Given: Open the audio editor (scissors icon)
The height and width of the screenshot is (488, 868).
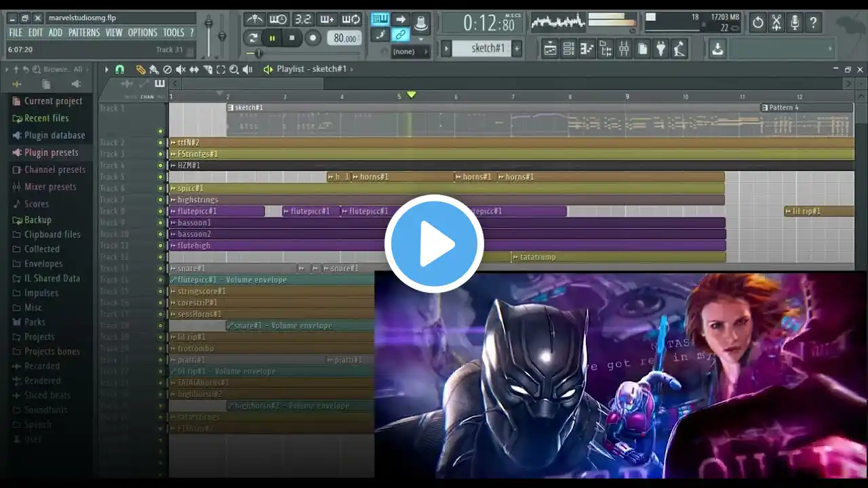Looking at the screenshot, I should 776,22.
